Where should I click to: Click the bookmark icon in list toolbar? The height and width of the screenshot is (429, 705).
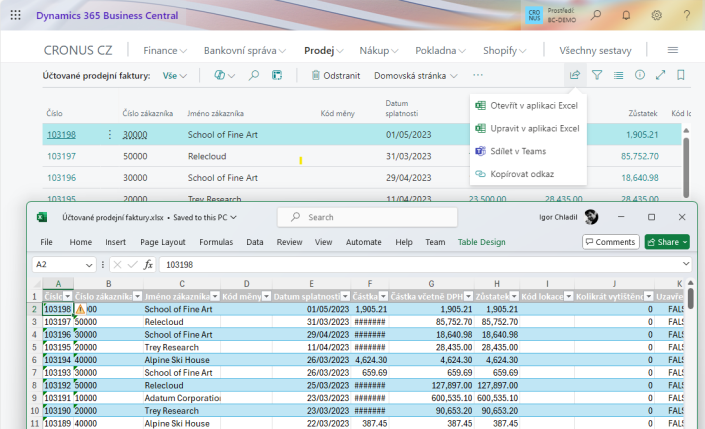click(681, 75)
